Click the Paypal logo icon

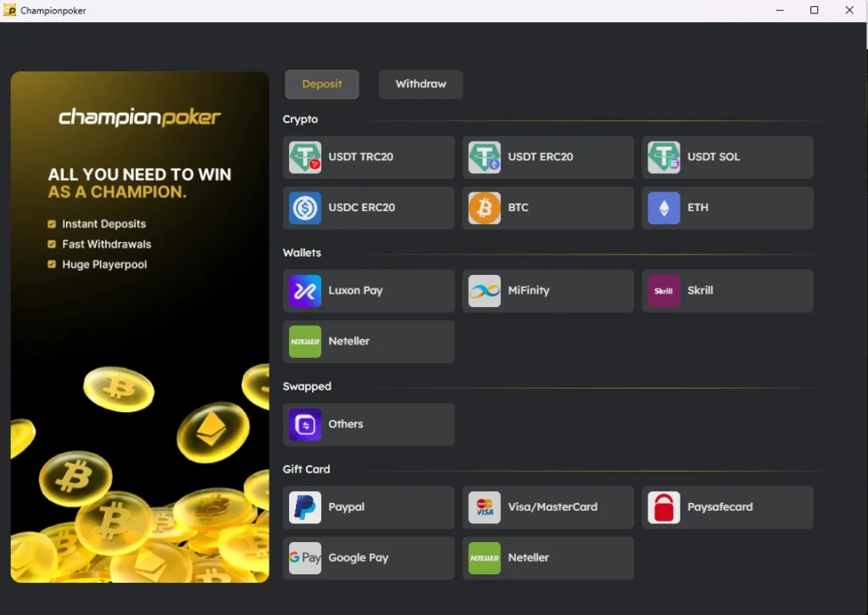305,507
